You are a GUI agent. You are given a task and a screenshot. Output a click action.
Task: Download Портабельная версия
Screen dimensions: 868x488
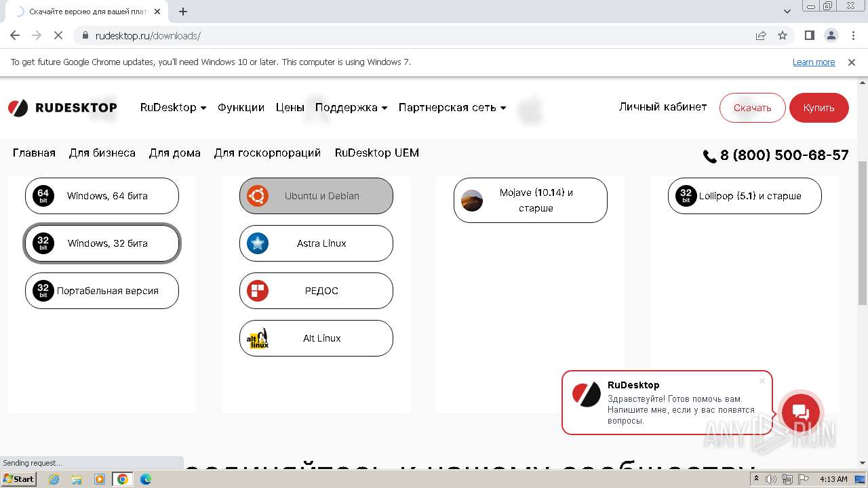click(102, 291)
